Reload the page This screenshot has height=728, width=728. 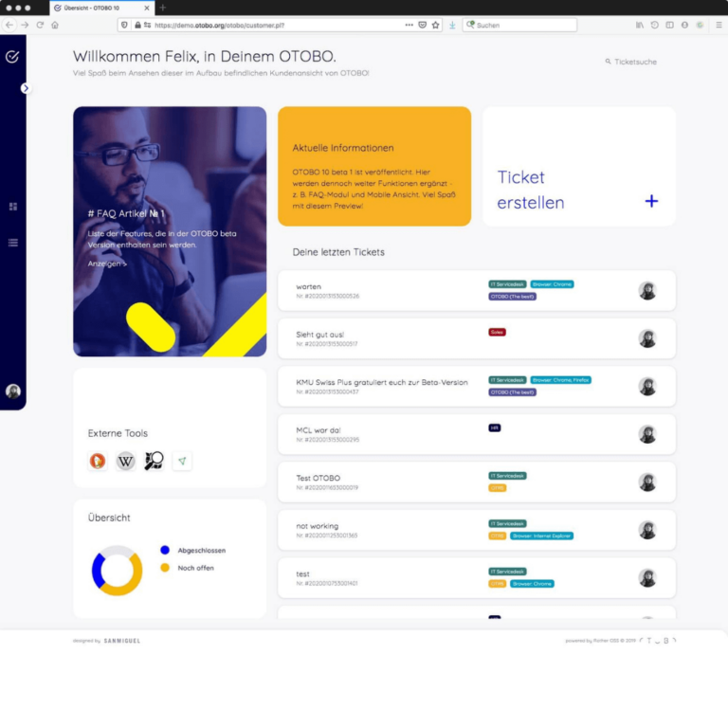pos(40,25)
